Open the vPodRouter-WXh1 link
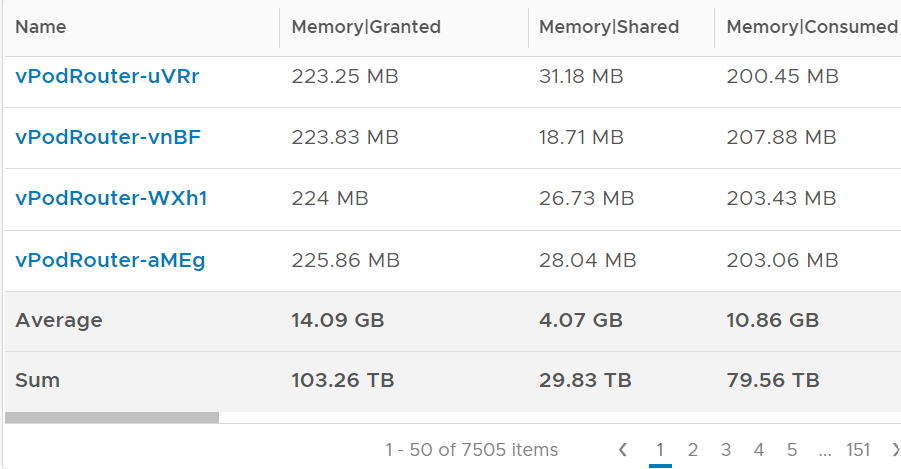This screenshot has width=901, height=469. click(111, 198)
